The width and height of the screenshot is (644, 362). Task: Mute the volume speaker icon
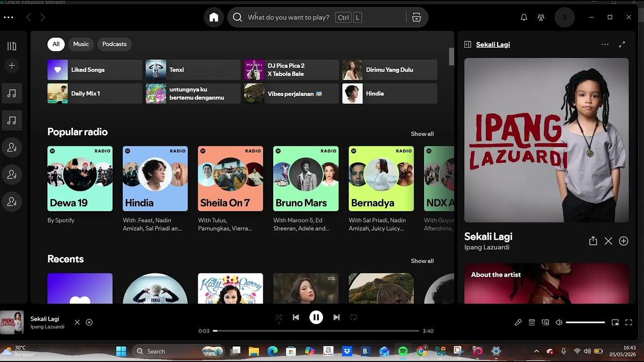coord(559,322)
